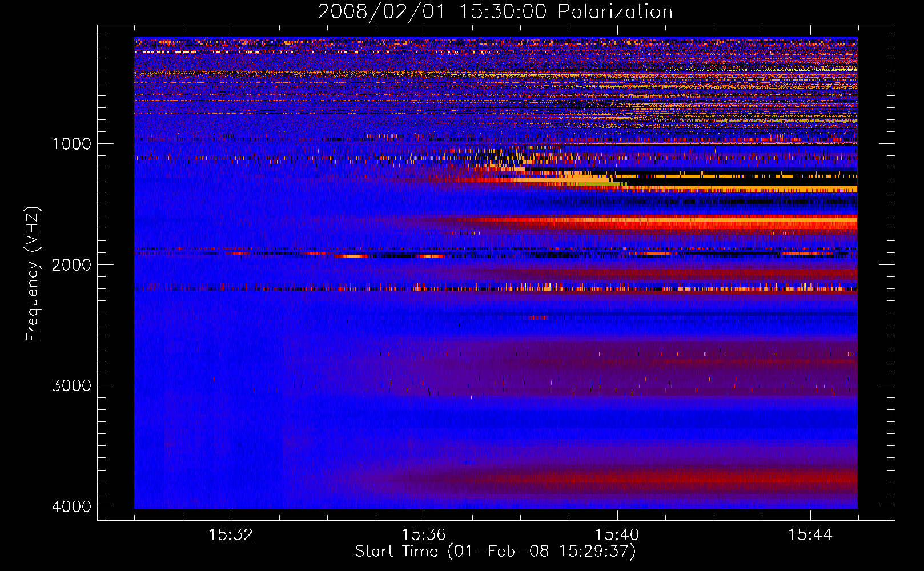This screenshot has width=924, height=571.
Task: Click the frequency tick label "4000"
Action: point(71,506)
